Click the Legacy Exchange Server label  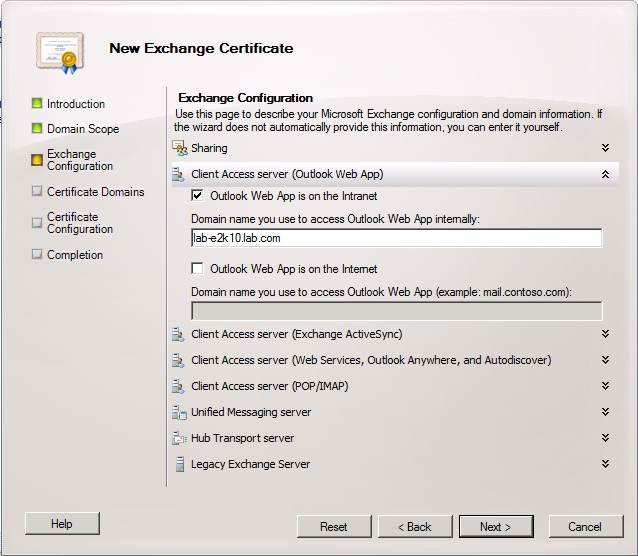tap(251, 464)
